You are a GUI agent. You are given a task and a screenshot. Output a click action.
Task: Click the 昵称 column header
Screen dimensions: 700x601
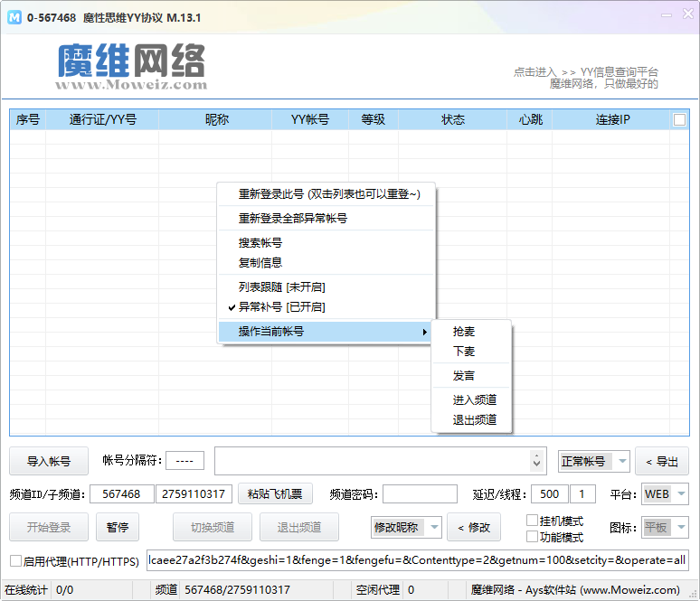click(215, 119)
